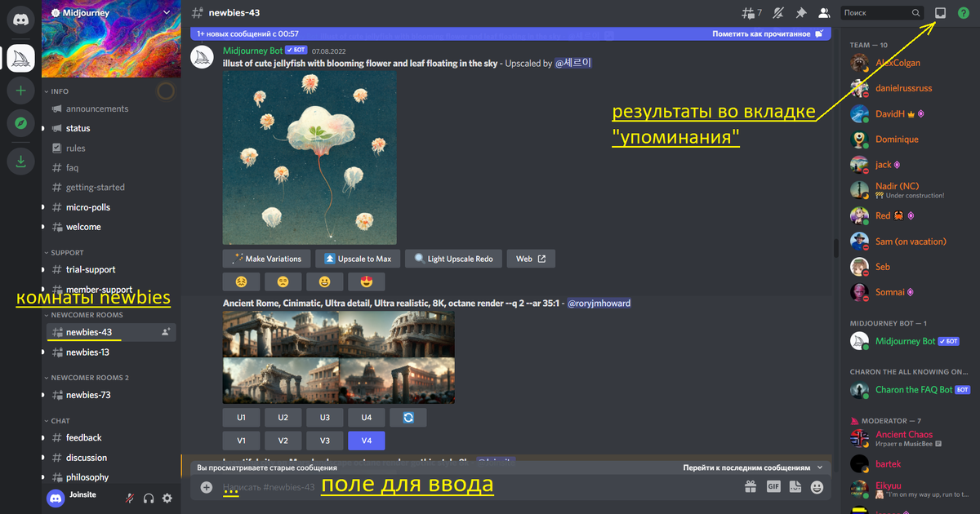Click the Поиск search field

tap(882, 13)
